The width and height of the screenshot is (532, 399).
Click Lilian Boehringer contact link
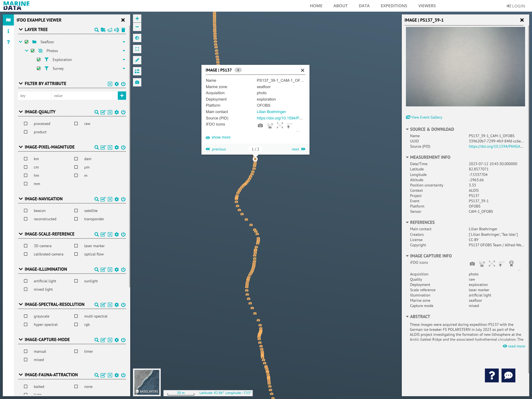[271, 112]
